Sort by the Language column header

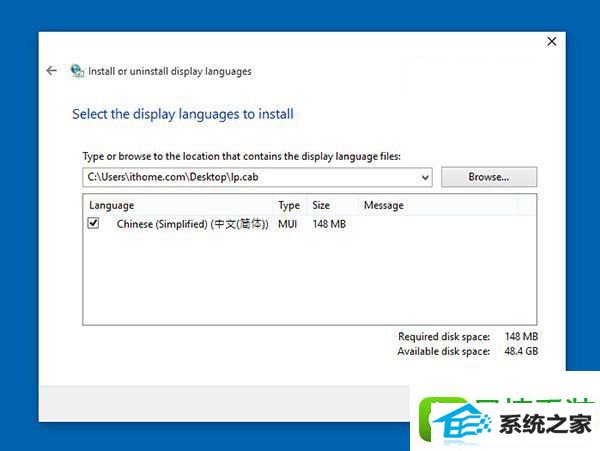[177, 205]
